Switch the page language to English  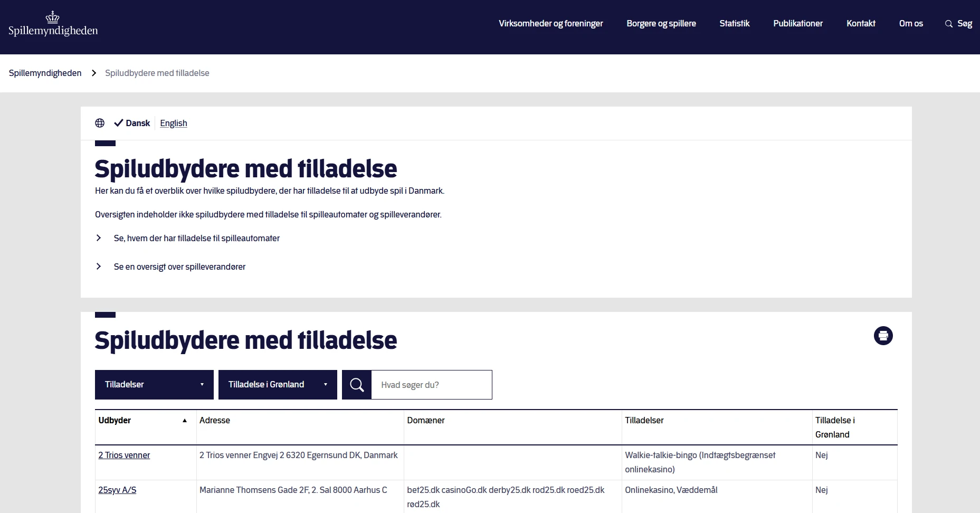(x=174, y=123)
